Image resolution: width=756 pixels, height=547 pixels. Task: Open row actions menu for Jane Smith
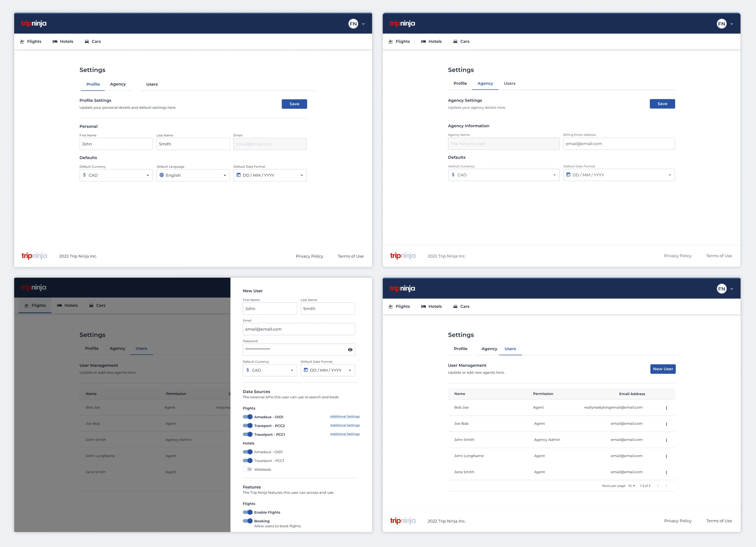click(666, 473)
